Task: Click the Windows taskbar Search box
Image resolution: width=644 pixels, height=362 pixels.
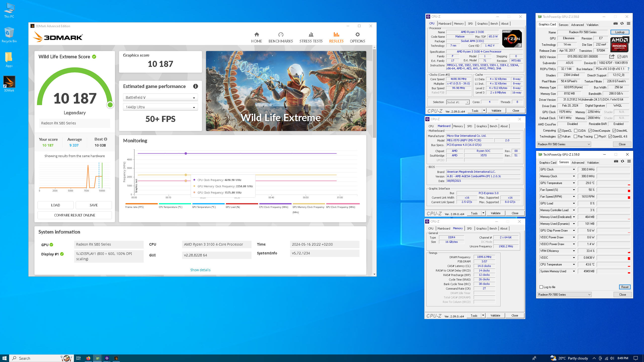Action: 42,358
